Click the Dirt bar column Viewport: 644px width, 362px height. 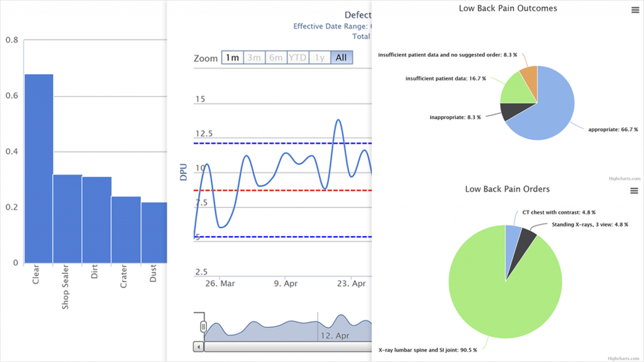[97, 220]
